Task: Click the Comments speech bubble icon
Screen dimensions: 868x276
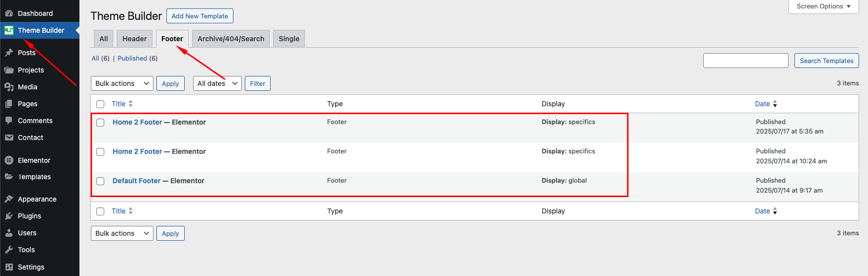Action: click(x=9, y=121)
